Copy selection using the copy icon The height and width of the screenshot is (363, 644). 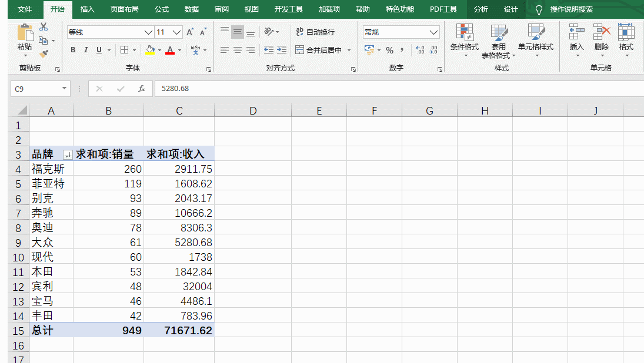[x=43, y=41]
